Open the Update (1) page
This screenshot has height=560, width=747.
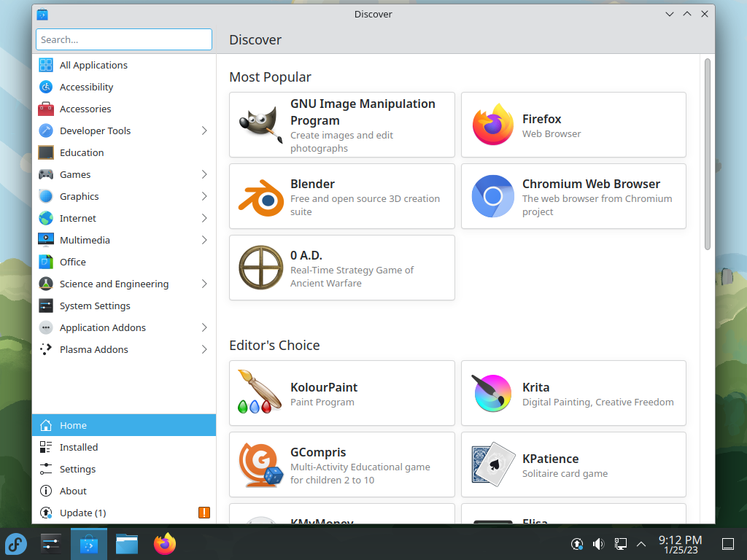(x=124, y=513)
